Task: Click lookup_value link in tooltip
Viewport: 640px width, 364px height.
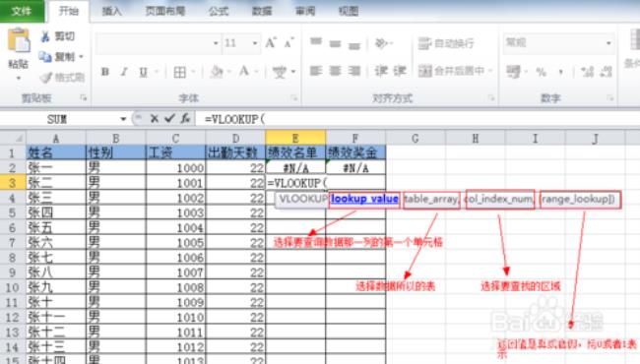Action: (x=364, y=199)
